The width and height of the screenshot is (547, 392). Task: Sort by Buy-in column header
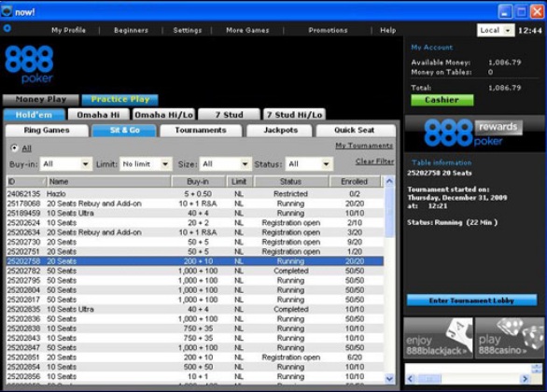point(198,182)
